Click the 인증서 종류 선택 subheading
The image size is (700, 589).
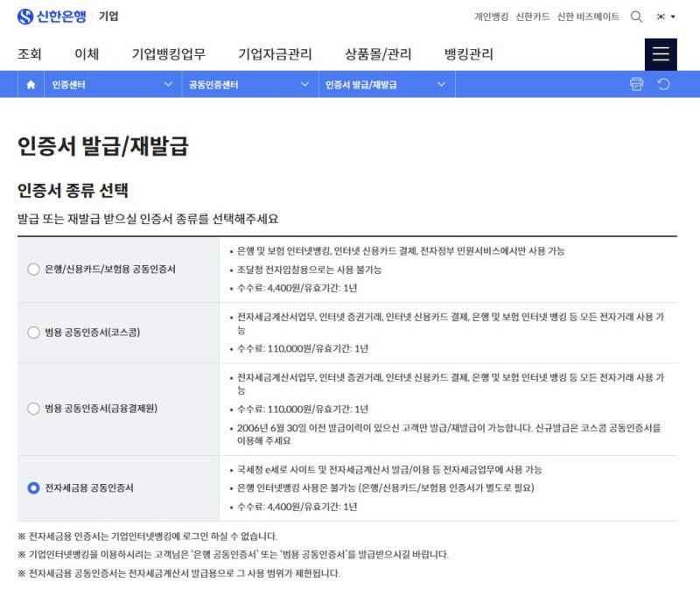pos(73,190)
